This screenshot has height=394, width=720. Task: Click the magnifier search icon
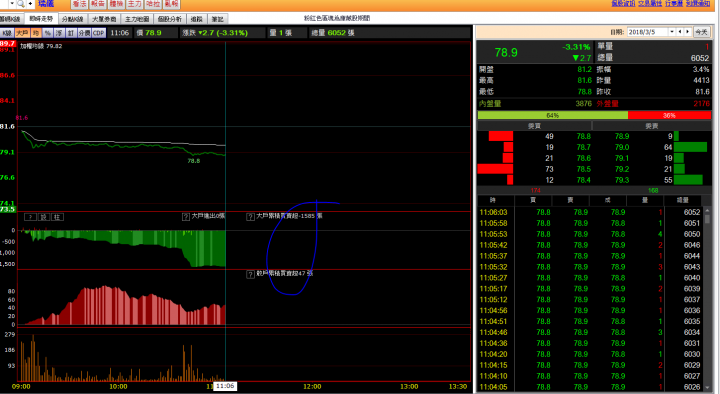pos(21,4)
